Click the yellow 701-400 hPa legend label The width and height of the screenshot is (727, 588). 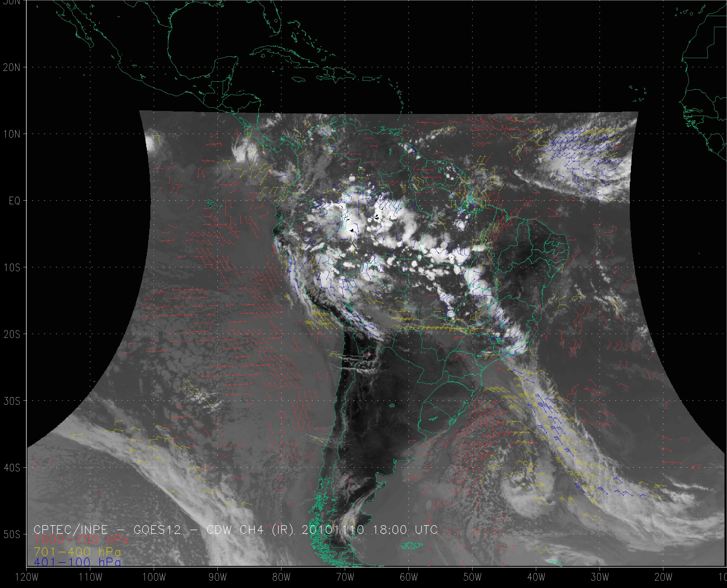click(x=77, y=551)
